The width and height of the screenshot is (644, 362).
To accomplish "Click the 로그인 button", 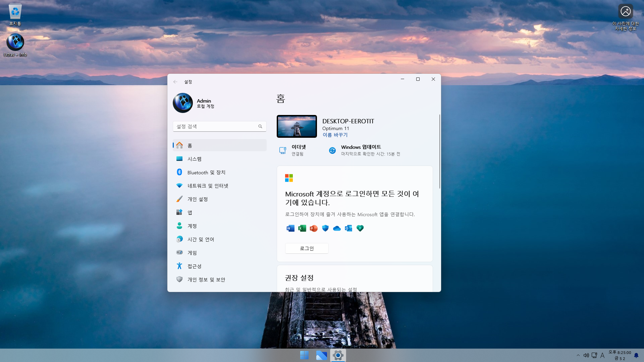I will pyautogui.click(x=307, y=248).
